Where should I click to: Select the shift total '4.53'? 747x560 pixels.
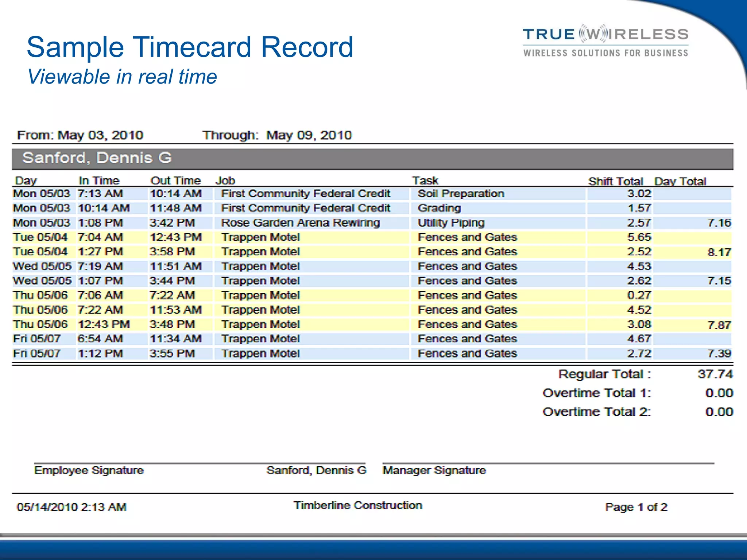click(639, 266)
